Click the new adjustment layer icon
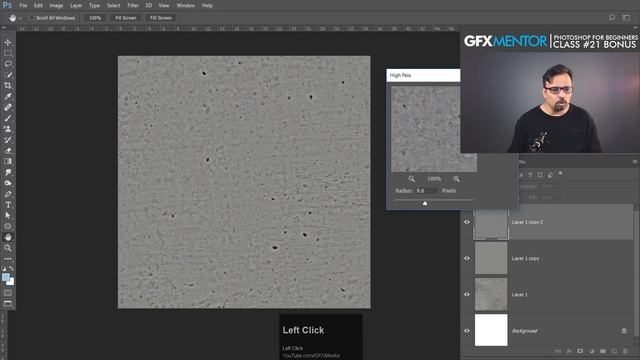Viewport: 640px width, 360px height. tap(591, 351)
